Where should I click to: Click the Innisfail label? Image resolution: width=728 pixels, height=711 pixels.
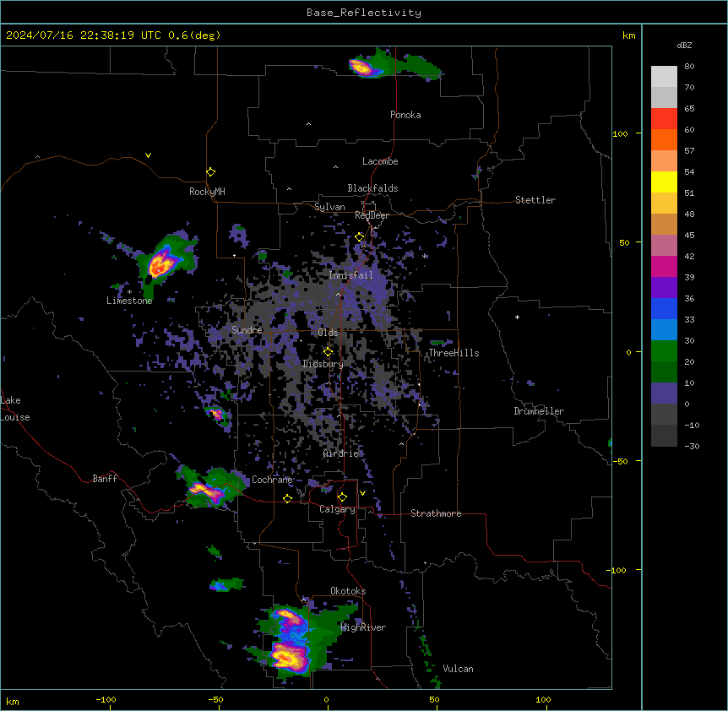click(350, 275)
